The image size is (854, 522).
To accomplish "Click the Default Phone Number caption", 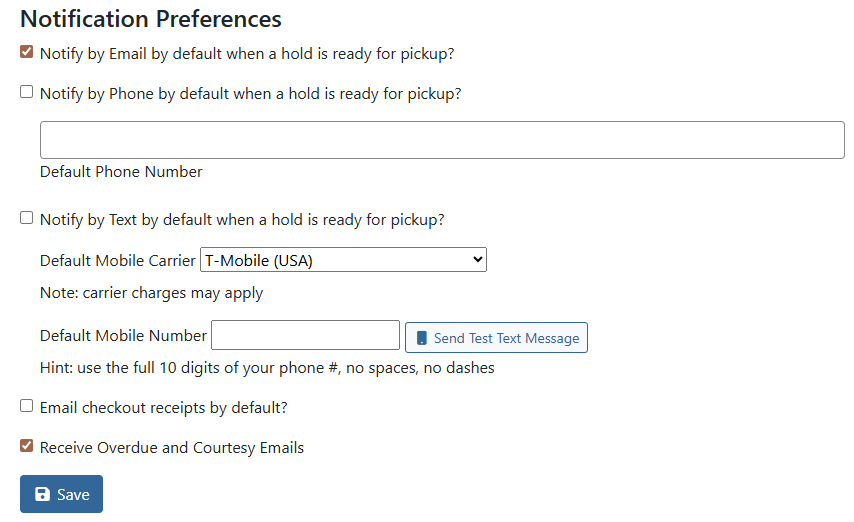I will pos(121,172).
